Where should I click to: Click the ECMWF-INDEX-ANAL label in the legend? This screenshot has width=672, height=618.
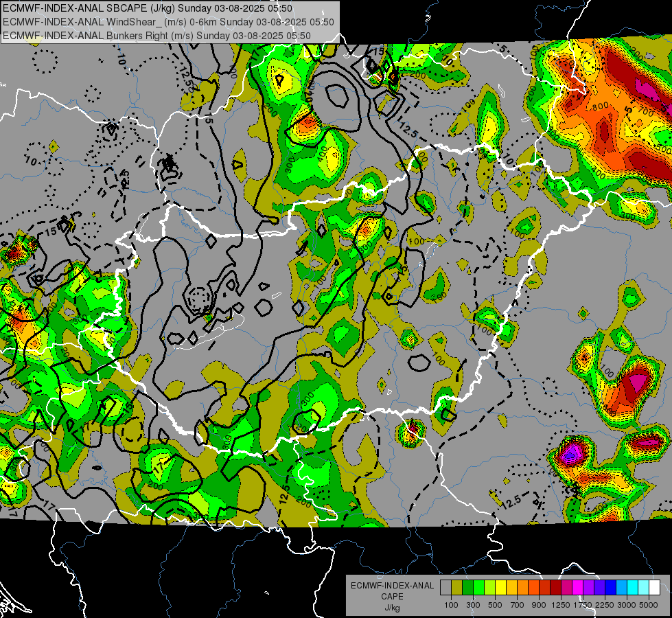pyautogui.click(x=392, y=586)
